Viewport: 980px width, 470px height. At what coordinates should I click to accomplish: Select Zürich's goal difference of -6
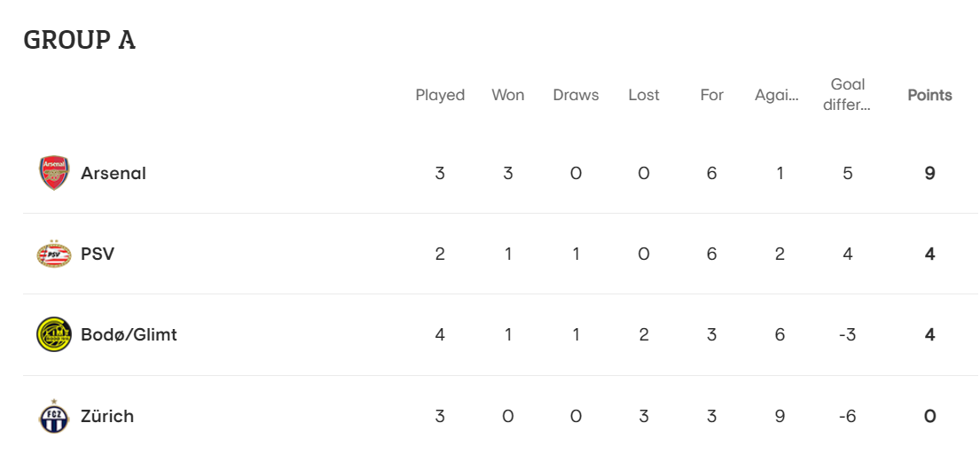848,416
